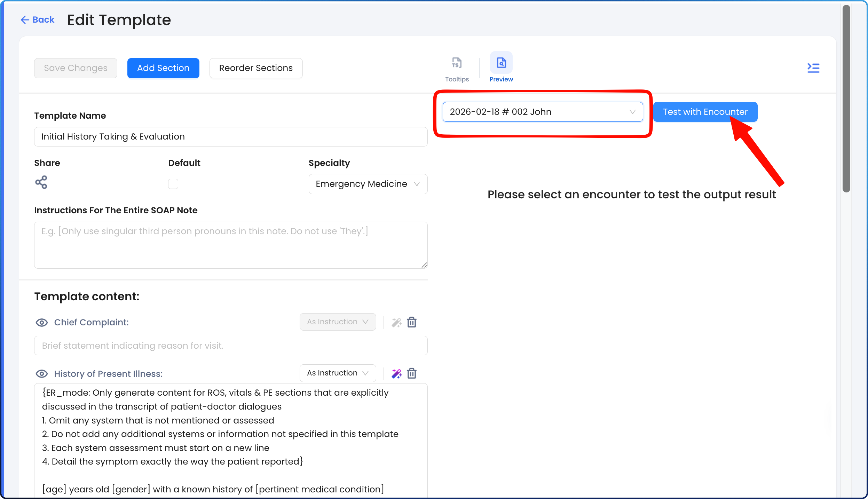Click magic wand for History of Present Illness
This screenshot has width=868, height=499.
tap(396, 373)
